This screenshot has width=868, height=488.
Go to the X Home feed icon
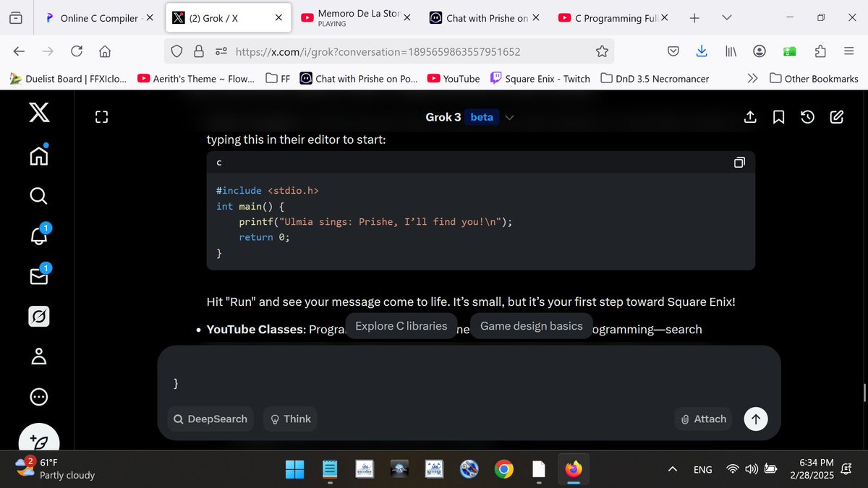(x=39, y=154)
